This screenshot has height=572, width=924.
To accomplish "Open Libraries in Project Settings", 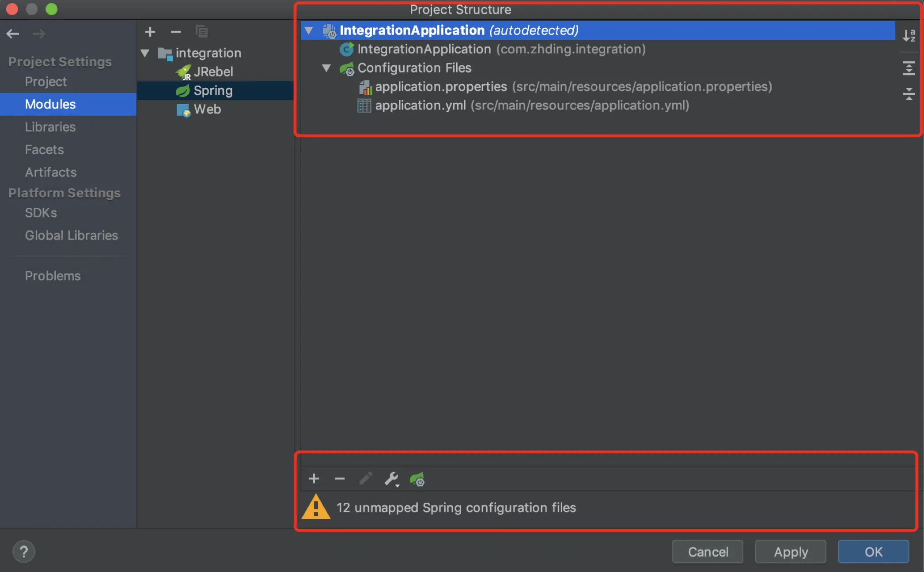I will [x=50, y=127].
